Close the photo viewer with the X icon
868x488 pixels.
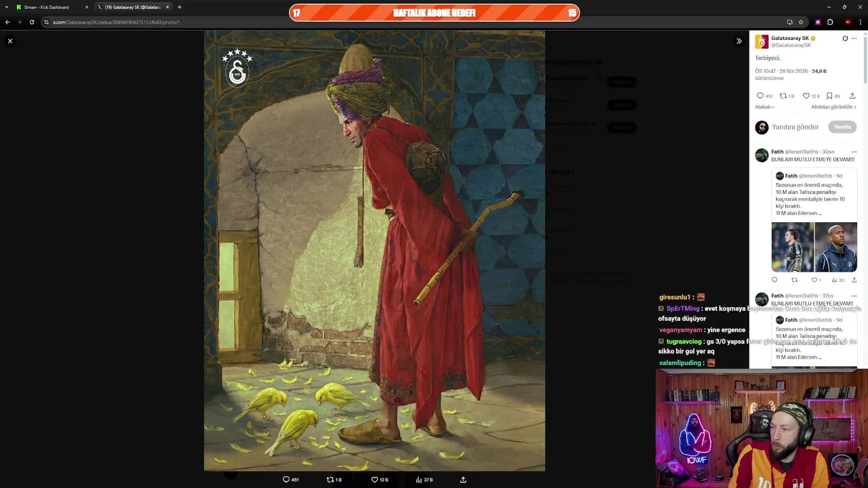pos(10,41)
